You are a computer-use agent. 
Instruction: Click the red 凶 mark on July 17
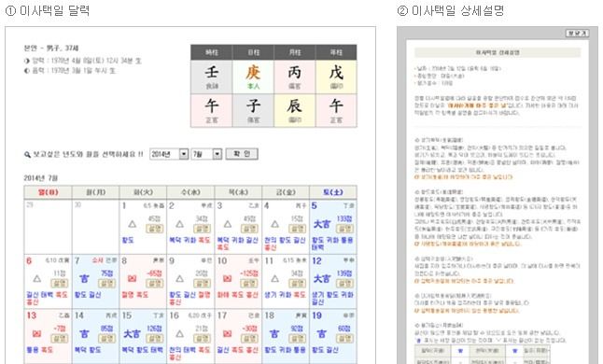pos(227,333)
